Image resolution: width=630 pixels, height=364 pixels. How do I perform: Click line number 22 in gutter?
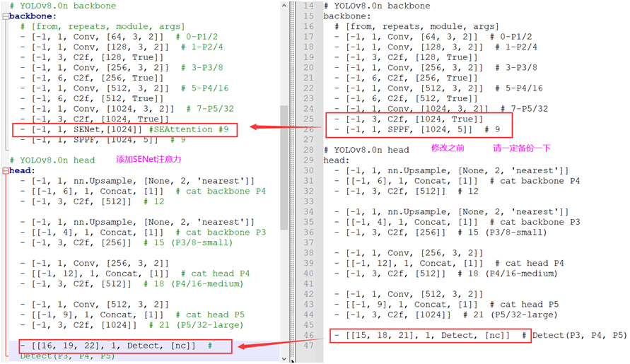[308, 88]
